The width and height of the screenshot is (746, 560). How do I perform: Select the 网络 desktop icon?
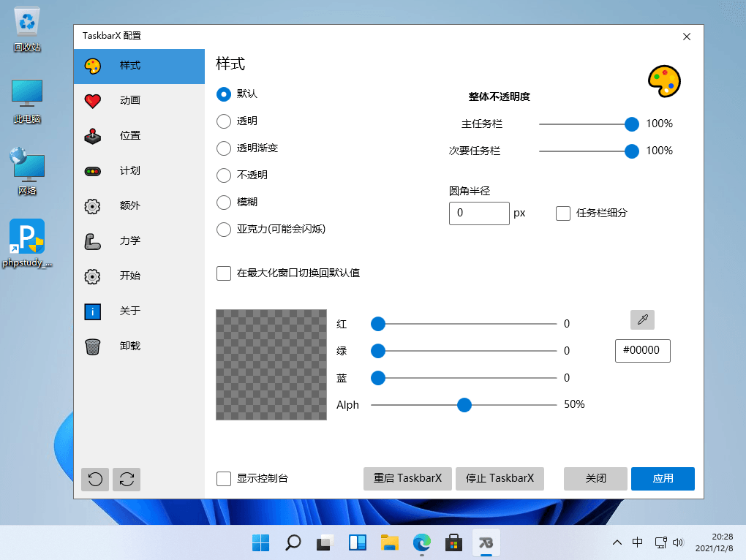click(27, 172)
